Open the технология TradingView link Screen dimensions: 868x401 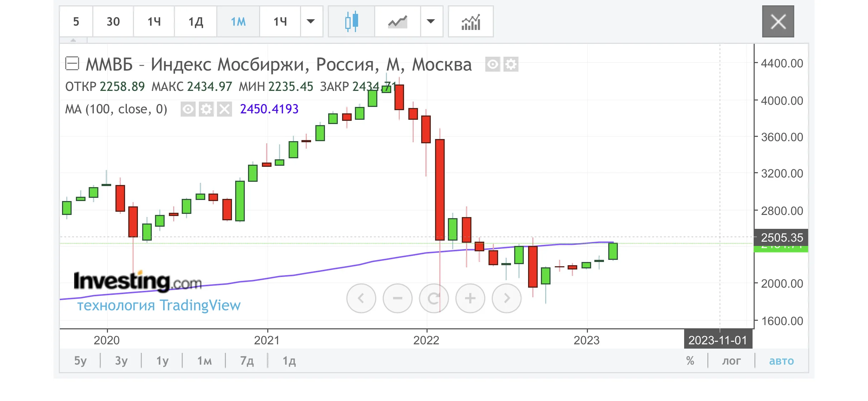159,305
